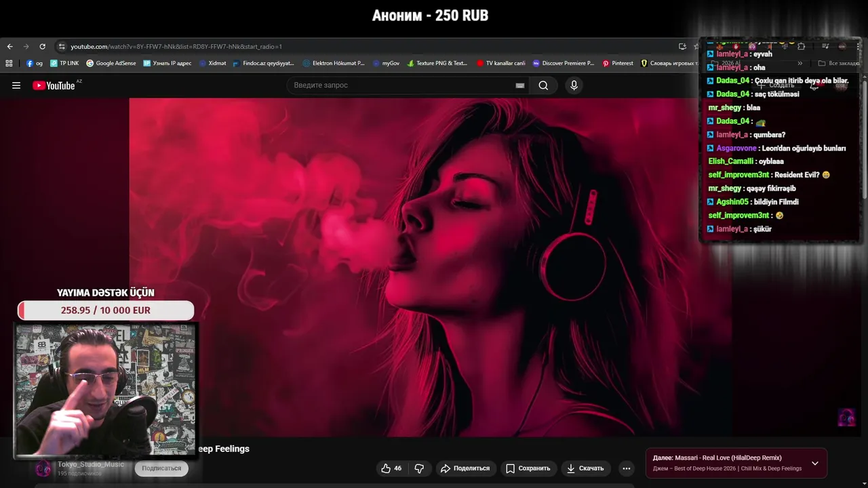Open the Findoc.az bookmark
Viewport: 868px width, 488px height.
(x=263, y=63)
